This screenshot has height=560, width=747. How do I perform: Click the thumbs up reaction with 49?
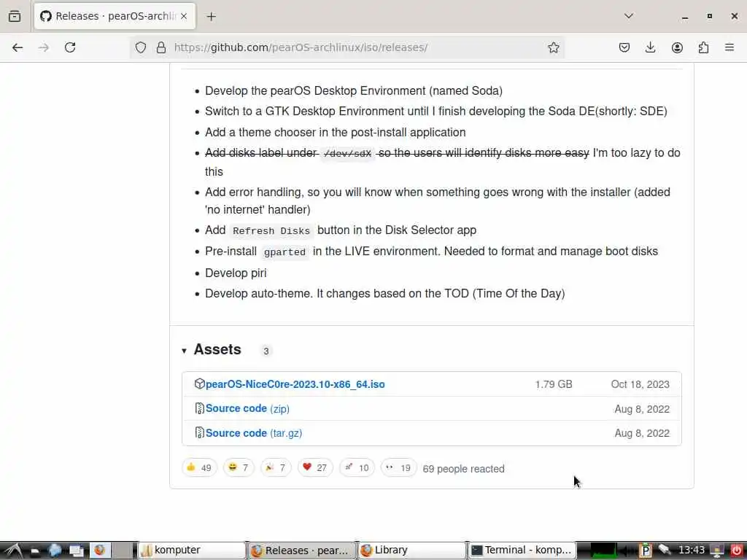(199, 467)
